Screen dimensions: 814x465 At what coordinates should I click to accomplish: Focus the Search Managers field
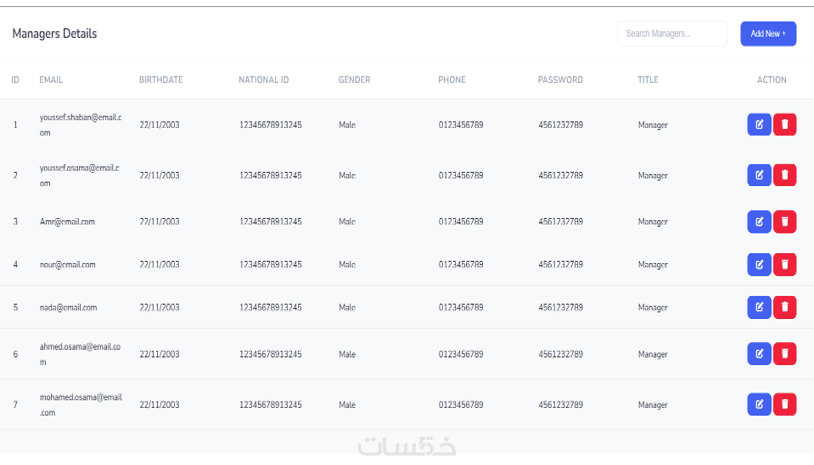coord(671,33)
